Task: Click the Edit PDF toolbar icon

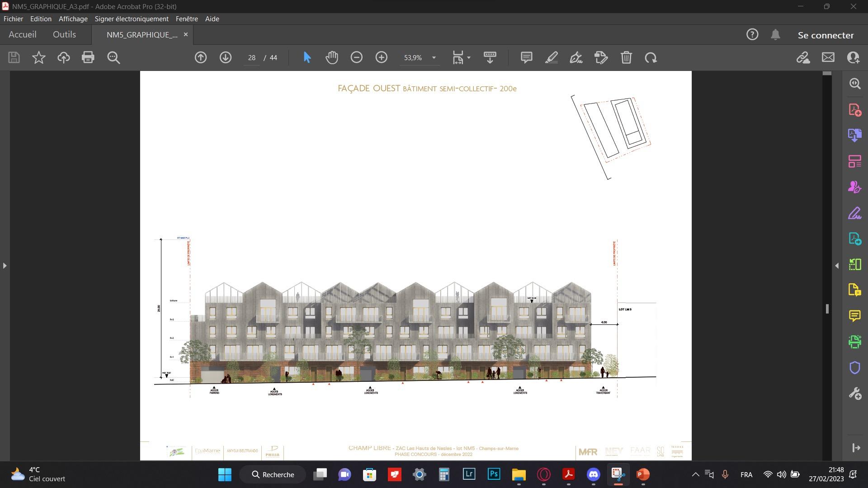Action: (601, 57)
